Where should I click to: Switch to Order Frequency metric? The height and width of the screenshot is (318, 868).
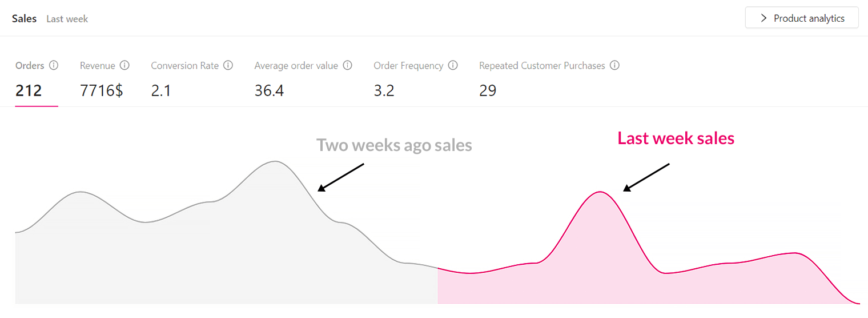click(408, 79)
